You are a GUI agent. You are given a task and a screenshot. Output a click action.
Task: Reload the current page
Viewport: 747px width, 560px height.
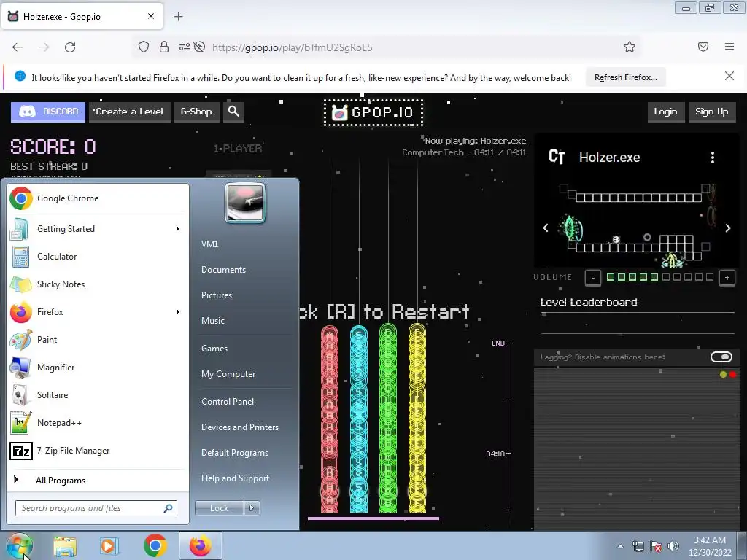click(x=70, y=47)
